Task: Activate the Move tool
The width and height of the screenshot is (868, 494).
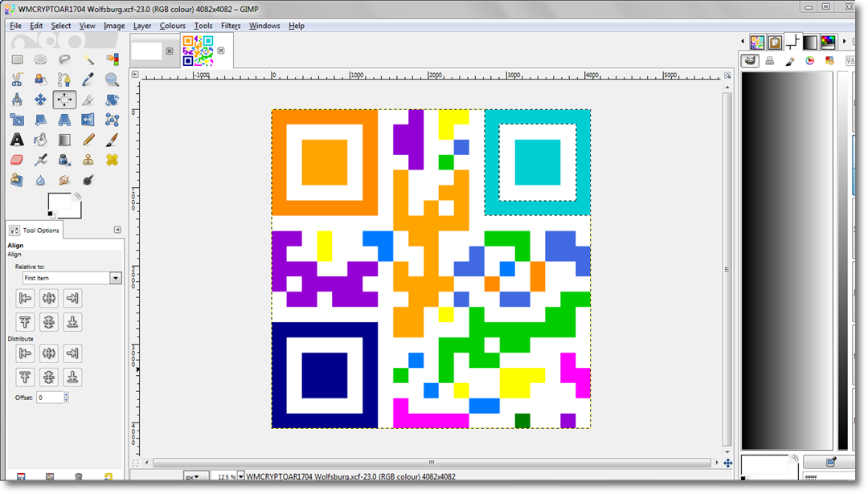Action: point(40,100)
